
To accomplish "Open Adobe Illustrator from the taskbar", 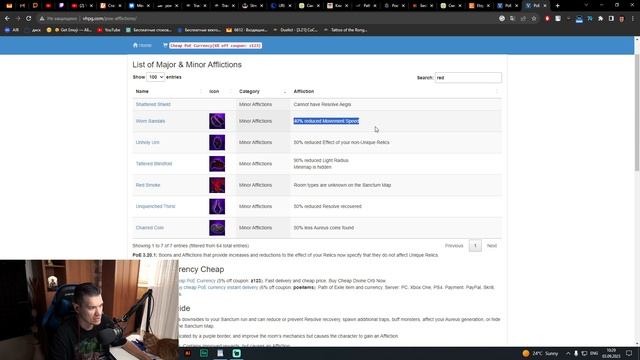I will 188,353.
